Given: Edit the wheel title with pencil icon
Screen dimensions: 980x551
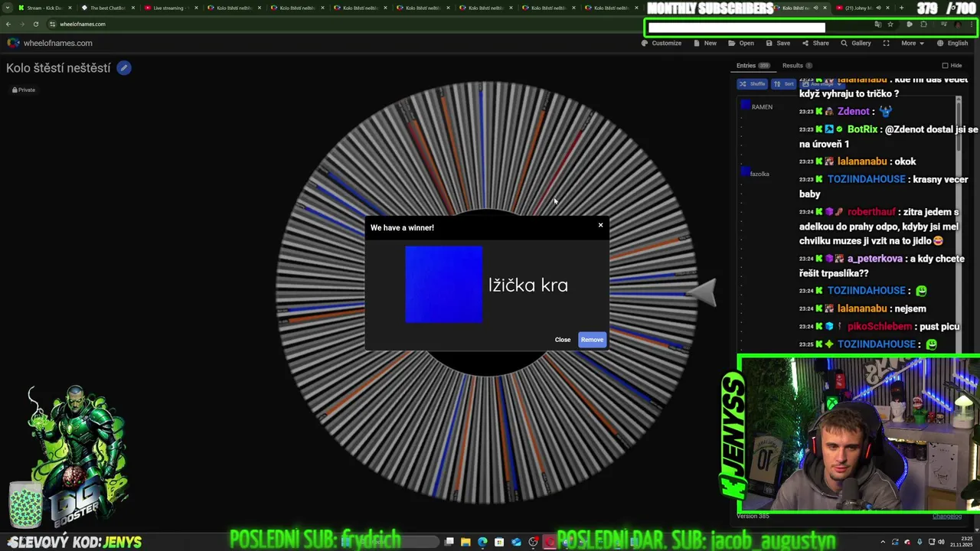Looking at the screenshot, I should pyautogui.click(x=124, y=68).
